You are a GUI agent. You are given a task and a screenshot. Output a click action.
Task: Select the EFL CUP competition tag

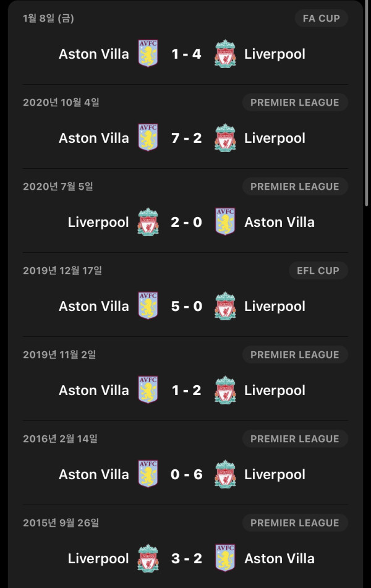318,270
